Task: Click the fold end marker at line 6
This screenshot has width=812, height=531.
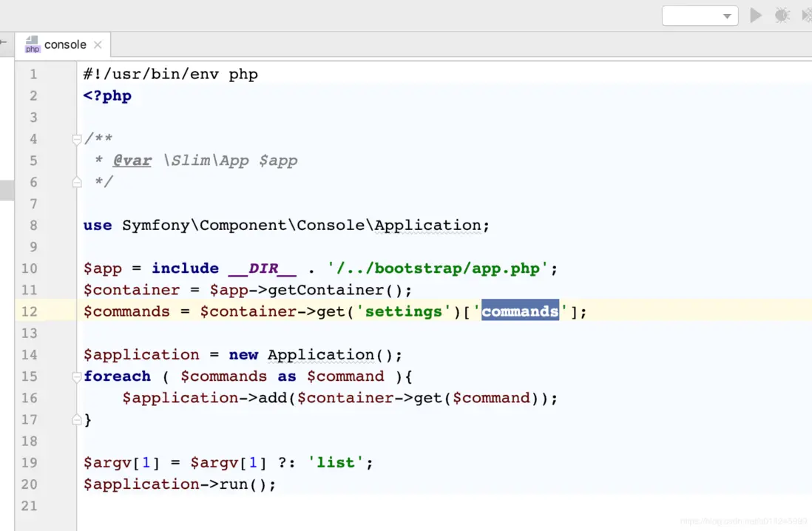Action: click(77, 182)
